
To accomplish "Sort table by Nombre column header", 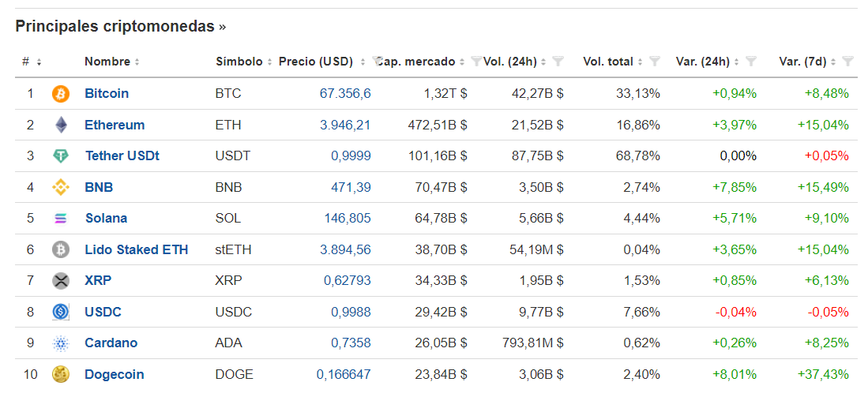I will point(112,62).
